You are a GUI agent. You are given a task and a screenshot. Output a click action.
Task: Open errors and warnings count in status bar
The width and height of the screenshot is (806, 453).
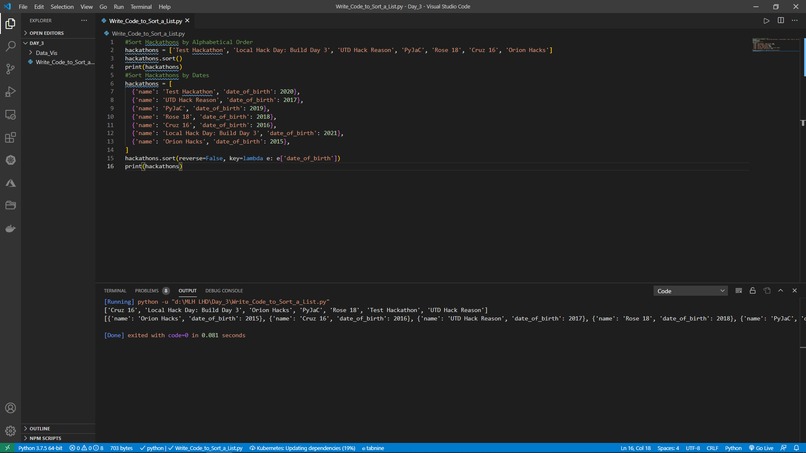pos(86,448)
